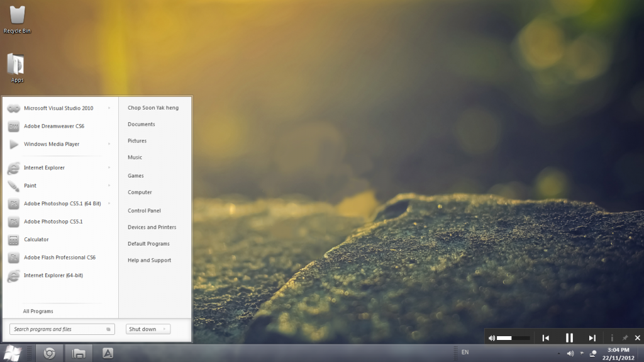Adjust the media player volume slider
This screenshot has width=644, height=362.
[513, 338]
